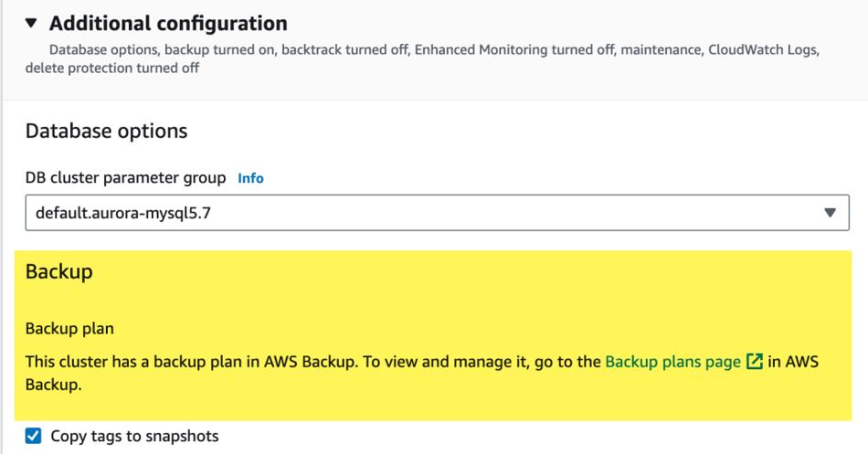The height and width of the screenshot is (454, 868).
Task: Click 'delete protection turned off' summary text
Action: pyautogui.click(x=112, y=69)
